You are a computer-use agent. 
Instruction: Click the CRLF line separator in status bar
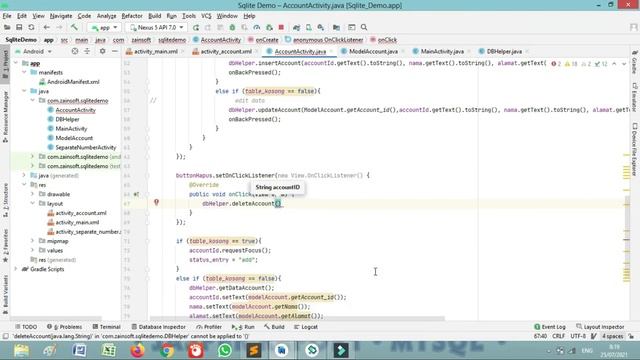coord(558,336)
